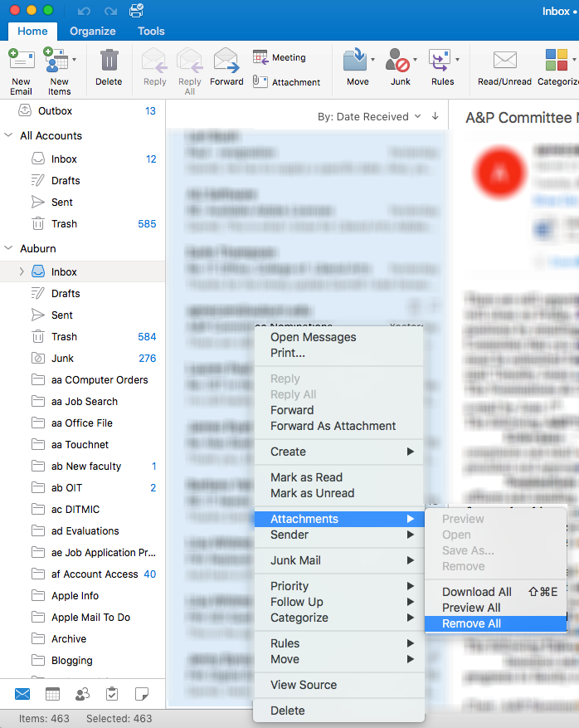Click the Rules icon
The height and width of the screenshot is (728, 579).
click(x=440, y=61)
